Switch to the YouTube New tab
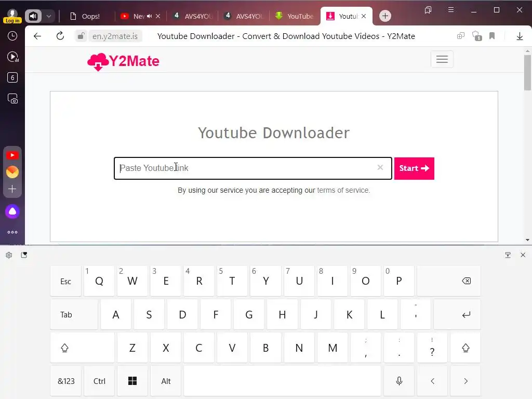 [133, 16]
